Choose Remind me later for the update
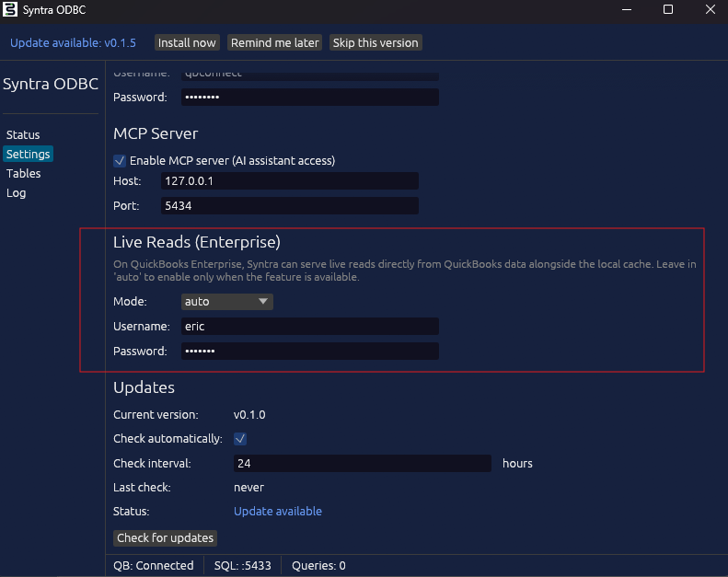728x577 pixels. [275, 42]
